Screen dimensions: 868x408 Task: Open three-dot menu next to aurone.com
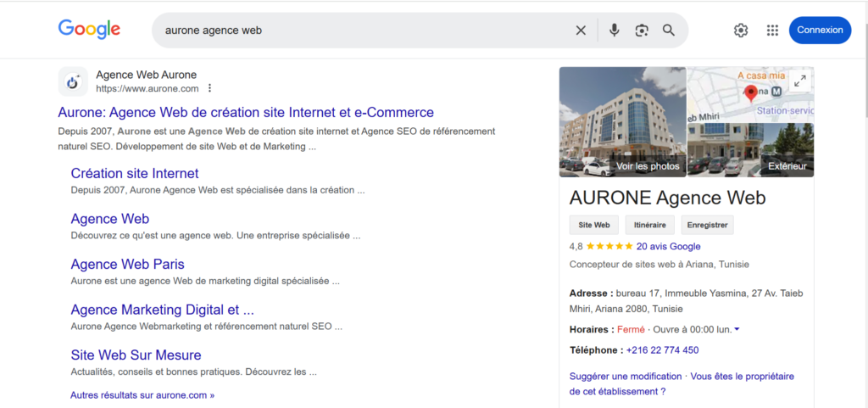210,88
